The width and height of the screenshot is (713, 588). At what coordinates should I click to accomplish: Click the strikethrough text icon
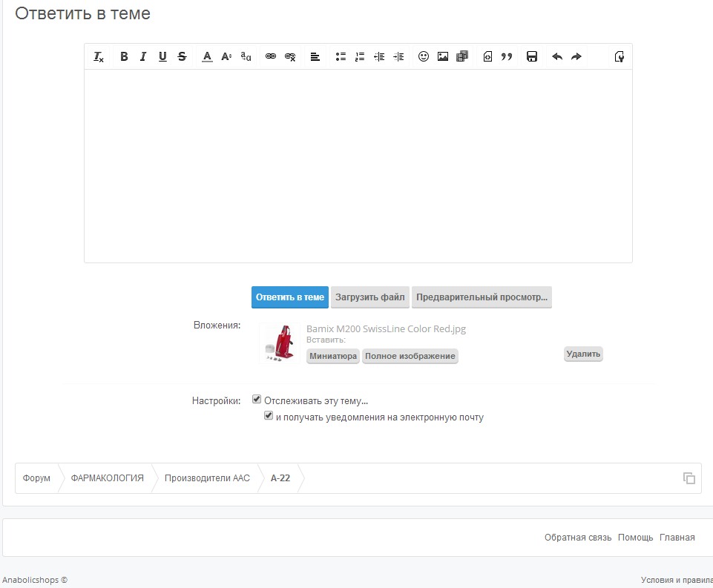182,56
